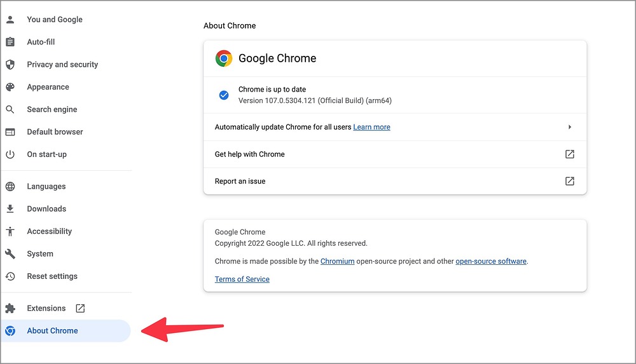
Task: Click the About Chrome sidebar logo icon
Action: click(x=10, y=331)
